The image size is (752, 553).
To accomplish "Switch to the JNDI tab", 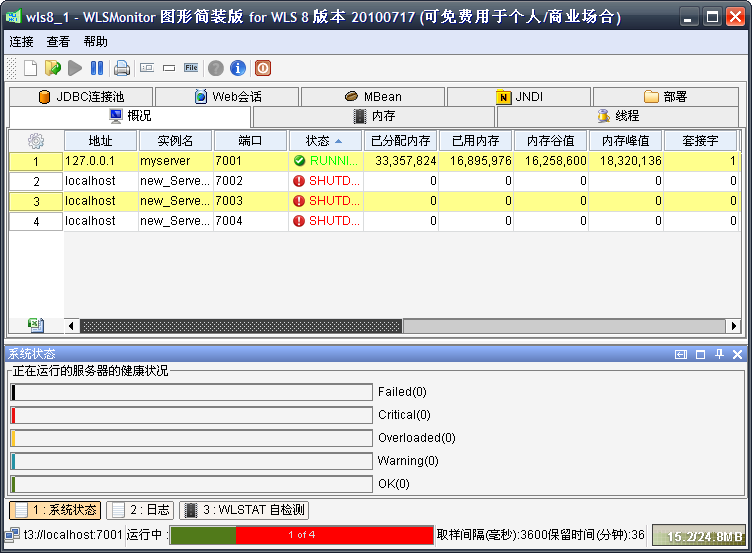I will [x=518, y=96].
